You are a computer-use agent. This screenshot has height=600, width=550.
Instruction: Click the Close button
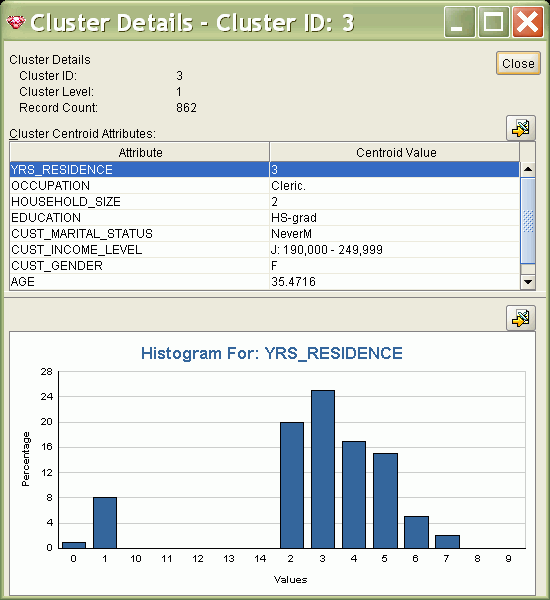click(518, 63)
